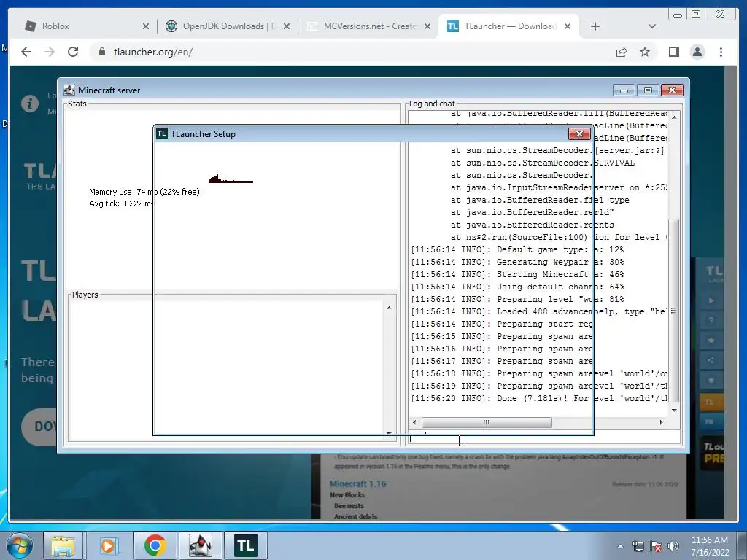Switch to Chrome in taskbar

pyautogui.click(x=155, y=545)
